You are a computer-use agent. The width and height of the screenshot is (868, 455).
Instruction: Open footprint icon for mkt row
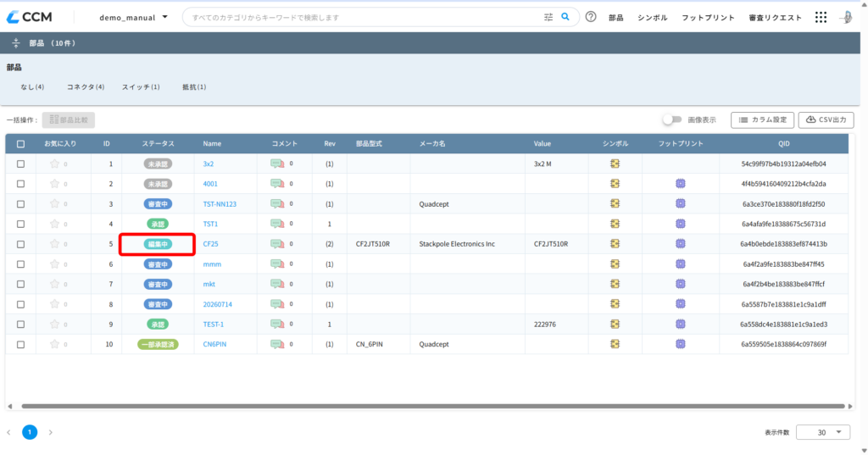[x=681, y=284]
